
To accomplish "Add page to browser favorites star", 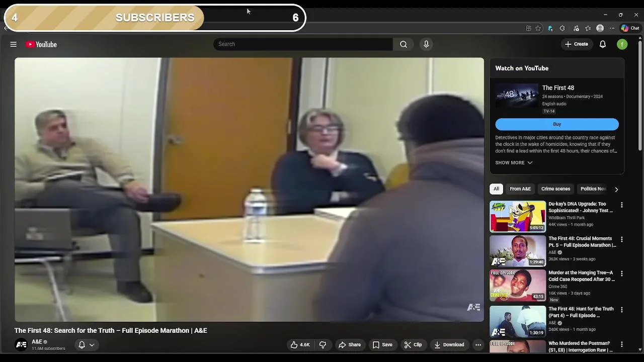I will [538, 28].
